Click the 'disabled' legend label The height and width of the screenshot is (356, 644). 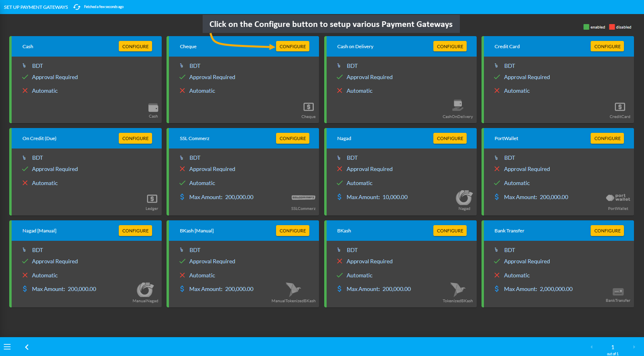[x=624, y=27]
